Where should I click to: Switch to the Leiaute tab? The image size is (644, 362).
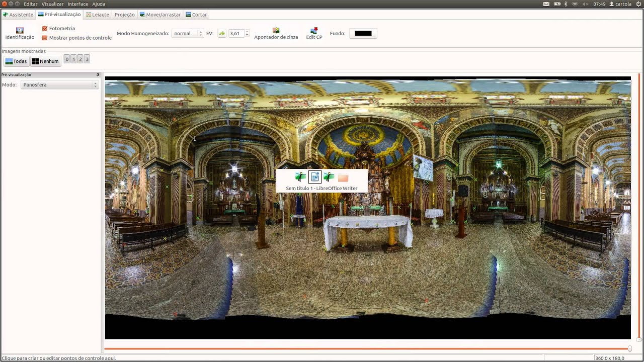[97, 15]
